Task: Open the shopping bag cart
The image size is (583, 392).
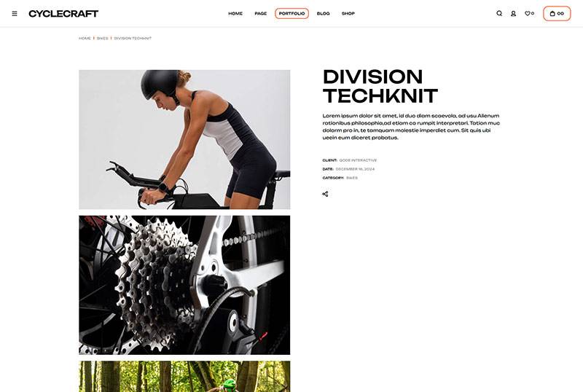Action: click(557, 14)
